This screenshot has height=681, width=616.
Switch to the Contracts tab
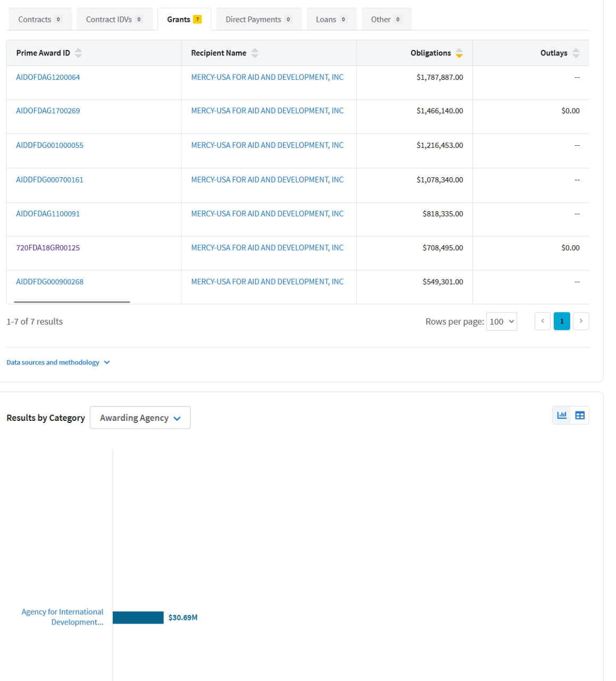pos(40,19)
